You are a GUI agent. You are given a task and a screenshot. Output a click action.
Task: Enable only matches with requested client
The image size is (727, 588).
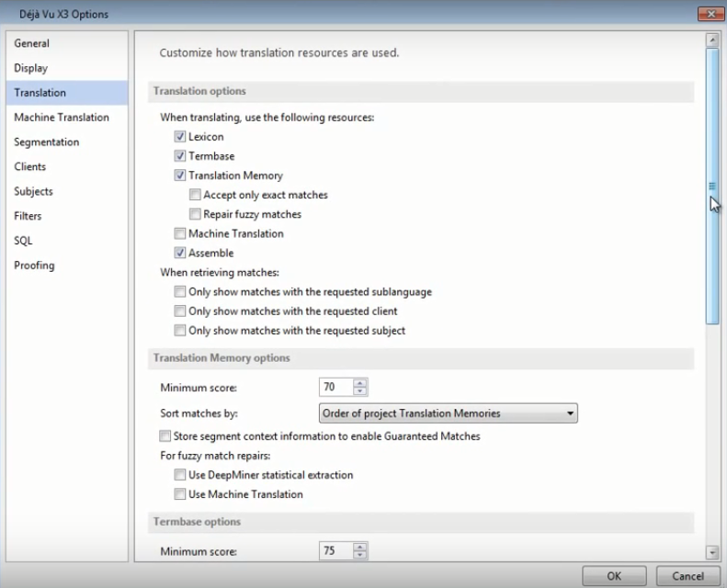click(x=180, y=311)
